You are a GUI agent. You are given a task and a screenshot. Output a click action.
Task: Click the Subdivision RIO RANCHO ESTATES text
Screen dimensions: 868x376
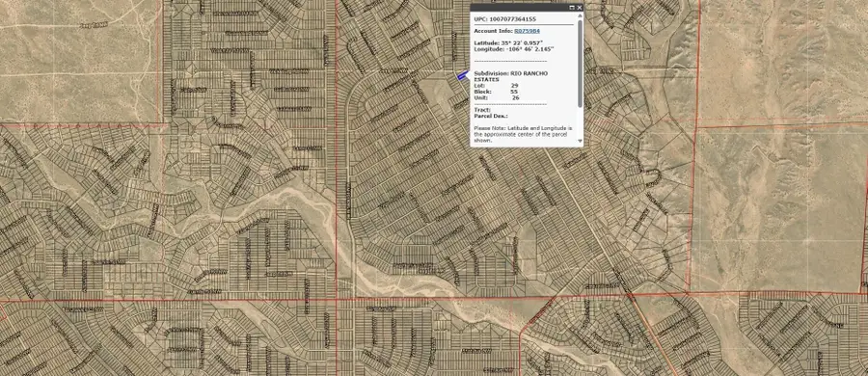point(511,76)
